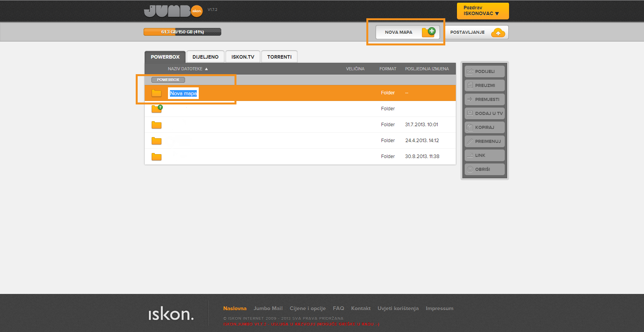The width and height of the screenshot is (644, 332).
Task: Click the Link icon in sidebar
Action: 470,155
